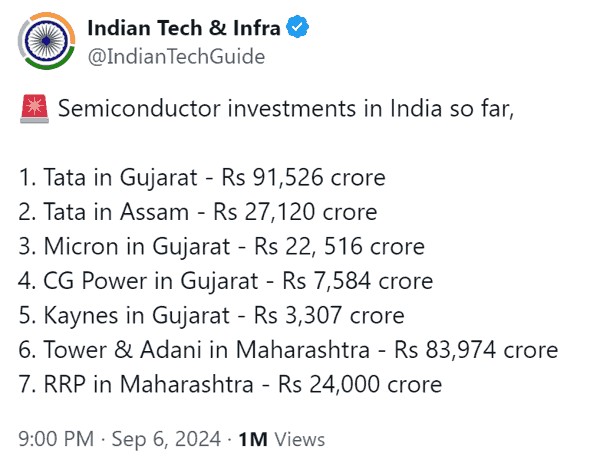Click the "Kaynes in Gujarat" line
This screenshot has width=600, height=463.
[x=212, y=316]
